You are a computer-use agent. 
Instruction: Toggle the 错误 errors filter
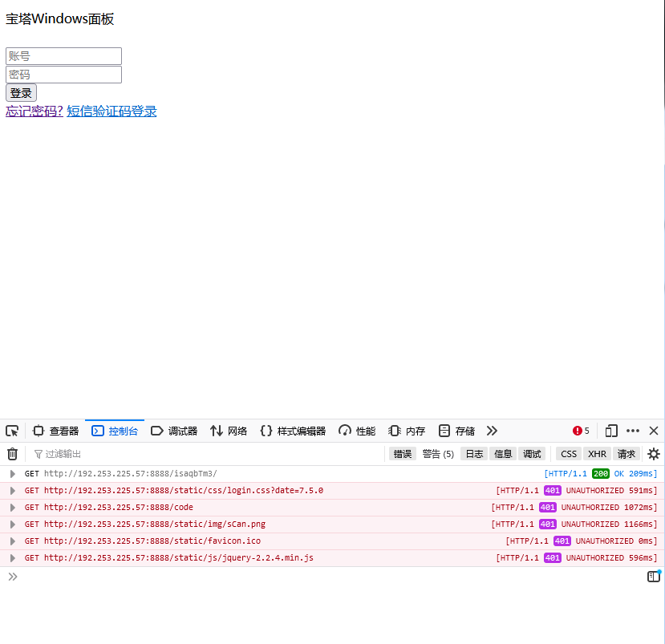coord(403,454)
